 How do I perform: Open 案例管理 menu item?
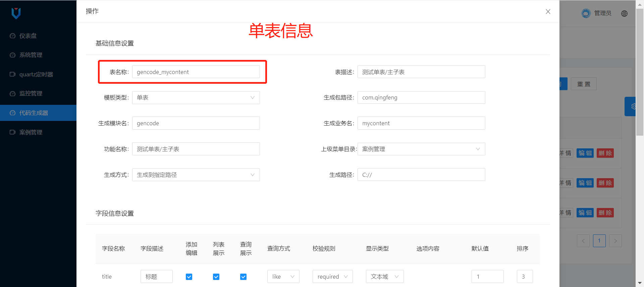coord(38,132)
